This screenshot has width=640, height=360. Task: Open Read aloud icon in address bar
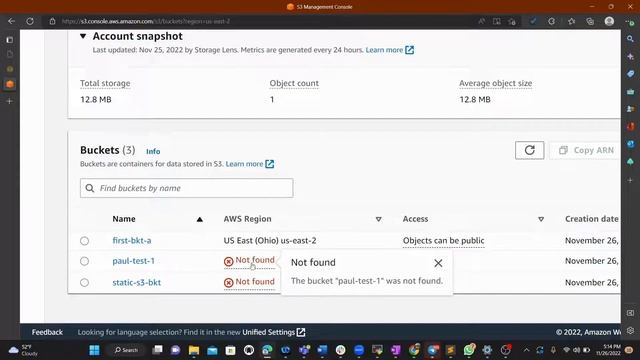pyautogui.click(x=482, y=21)
